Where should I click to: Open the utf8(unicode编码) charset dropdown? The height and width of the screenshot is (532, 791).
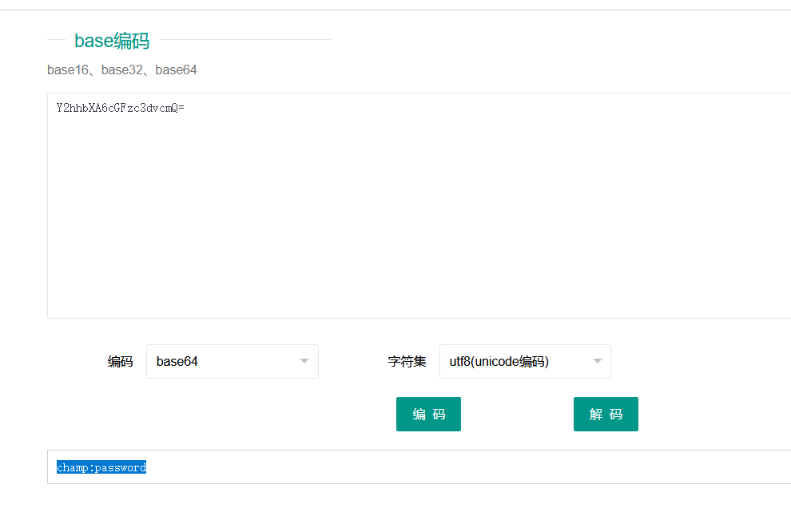(x=525, y=361)
